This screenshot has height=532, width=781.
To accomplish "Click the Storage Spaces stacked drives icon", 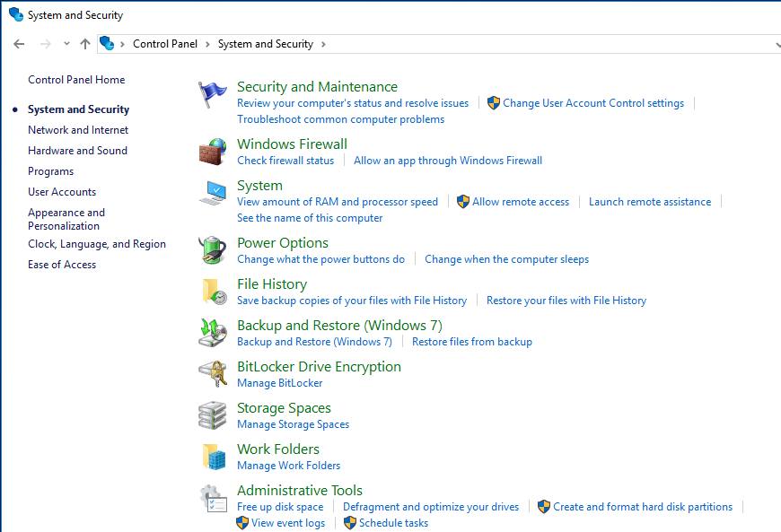I will click(x=213, y=415).
